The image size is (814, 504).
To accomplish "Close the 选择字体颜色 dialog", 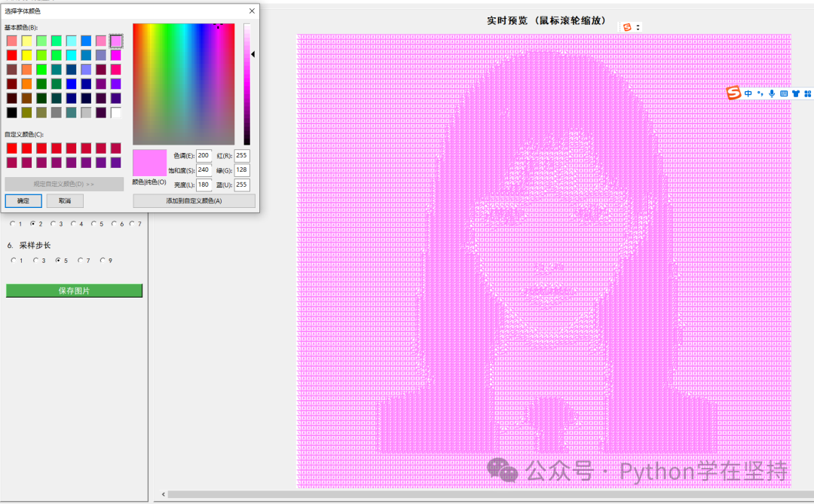I will [x=252, y=11].
